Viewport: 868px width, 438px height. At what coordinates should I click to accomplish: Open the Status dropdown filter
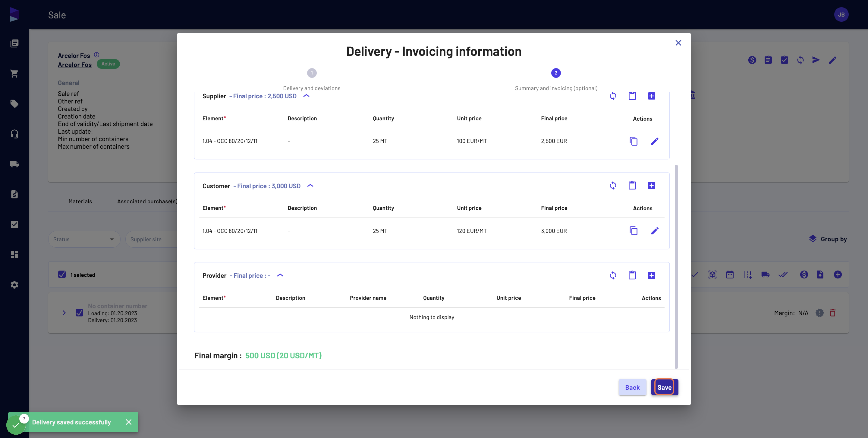pos(84,239)
